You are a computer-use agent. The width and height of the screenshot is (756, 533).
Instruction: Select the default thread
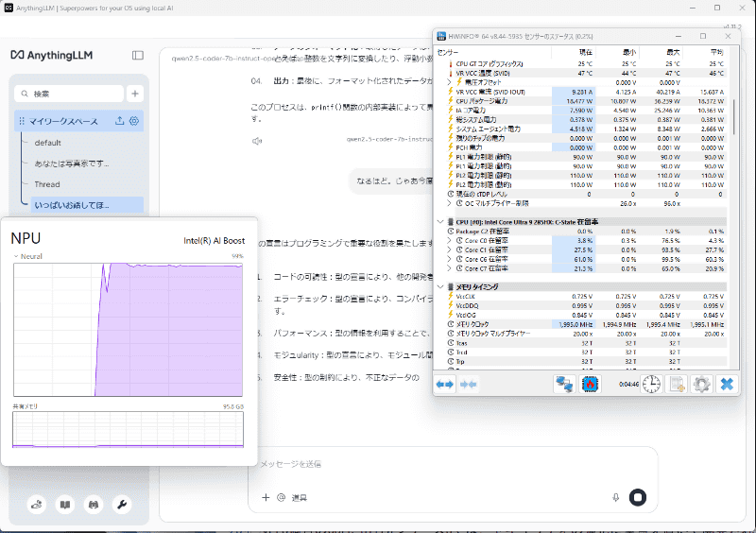(48, 143)
